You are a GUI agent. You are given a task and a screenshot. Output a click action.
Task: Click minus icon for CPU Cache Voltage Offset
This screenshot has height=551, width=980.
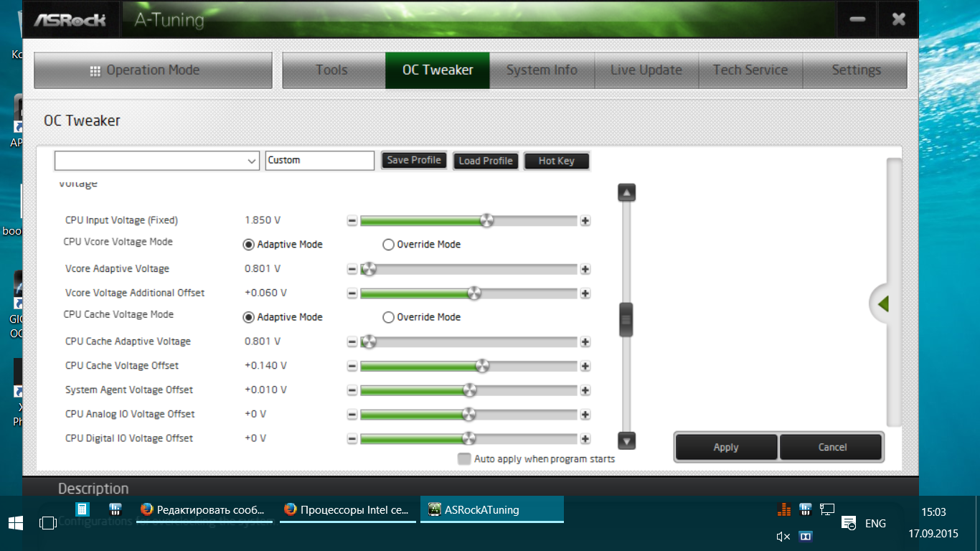352,367
